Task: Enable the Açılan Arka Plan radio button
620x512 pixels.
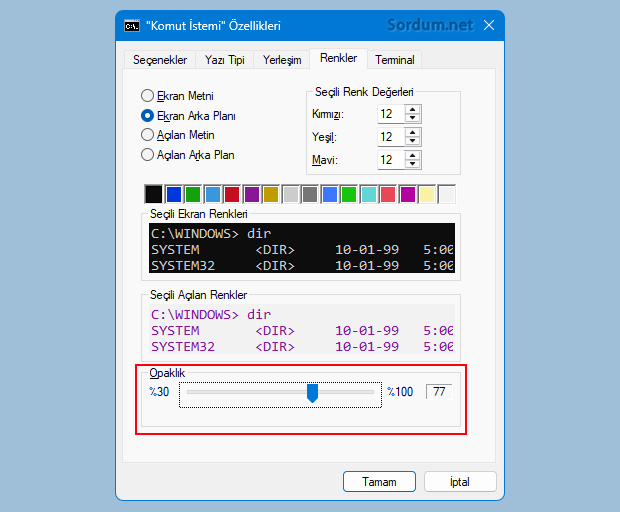Action: point(148,155)
